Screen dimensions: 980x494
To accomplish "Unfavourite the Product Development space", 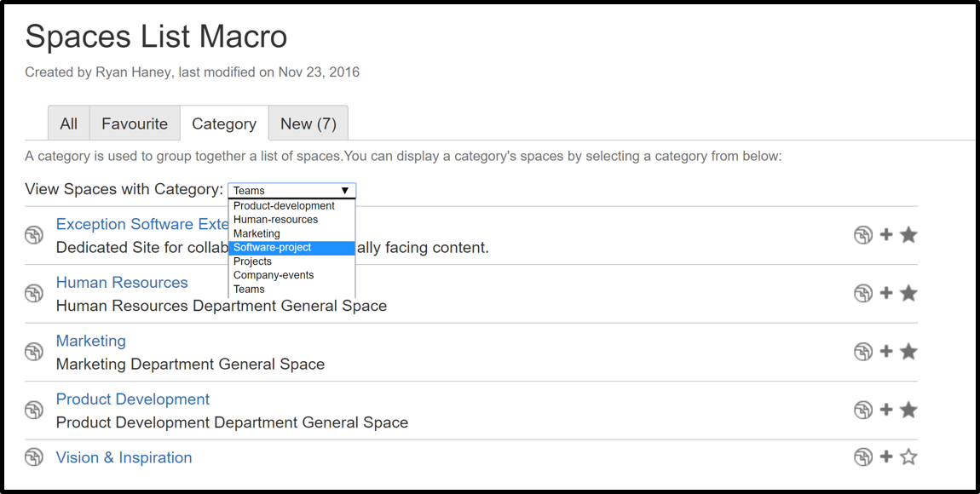I will 908,410.
